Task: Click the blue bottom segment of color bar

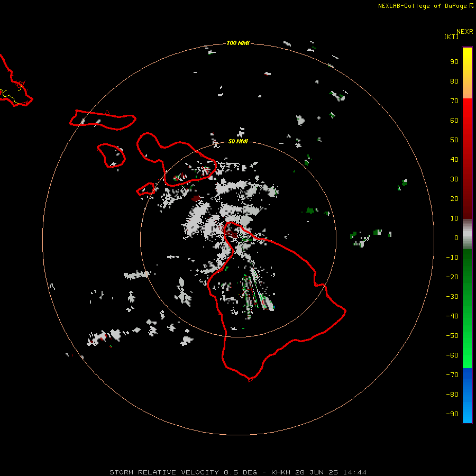Action: [467, 396]
